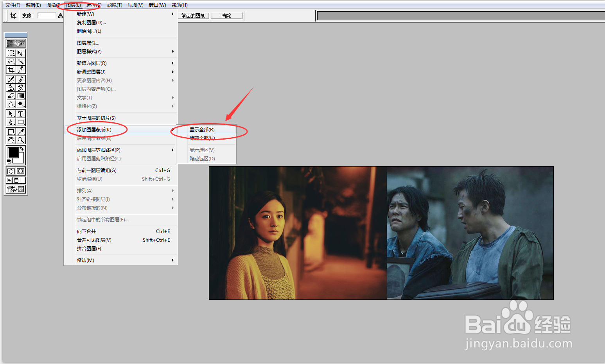Viewport: 605px width, 364px height.
Task: Open the 添加图层蒙版(K) submenu
Action: point(121,130)
